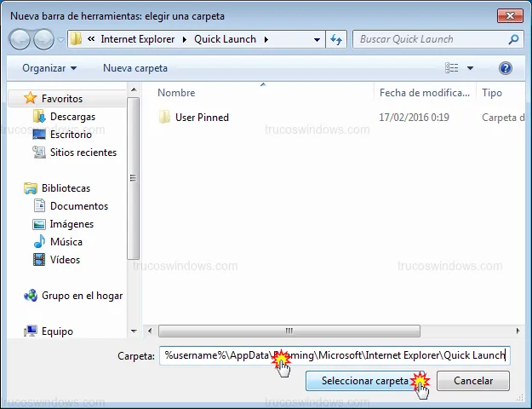Open the Organizar dropdown menu
This screenshot has width=532, height=409.
point(49,67)
